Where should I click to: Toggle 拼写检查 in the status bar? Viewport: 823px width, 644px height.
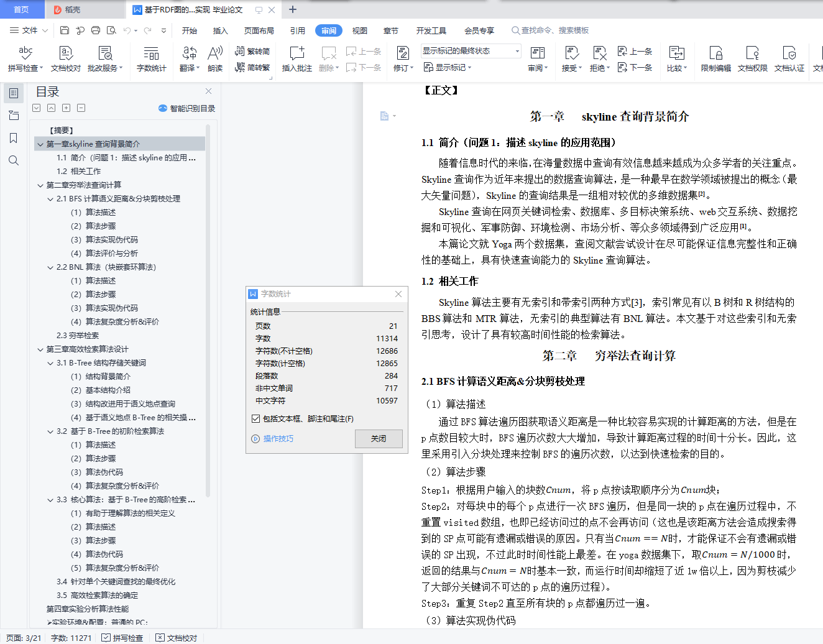(x=122, y=638)
